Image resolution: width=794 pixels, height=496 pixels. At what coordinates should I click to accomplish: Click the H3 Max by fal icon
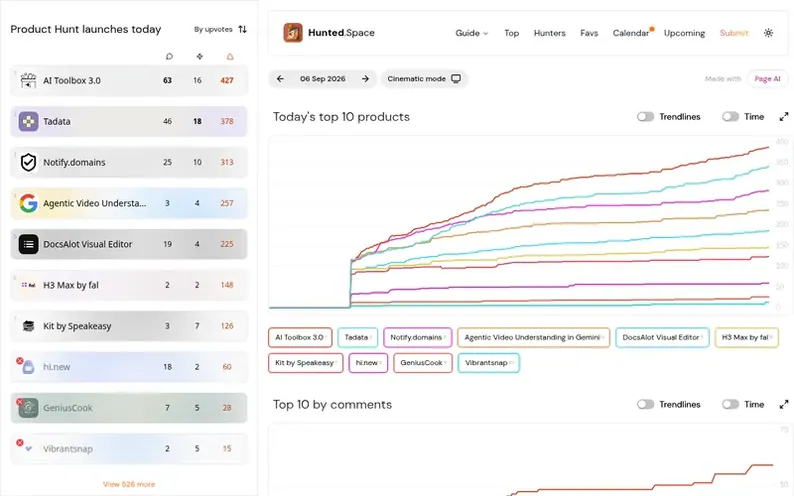(28, 285)
